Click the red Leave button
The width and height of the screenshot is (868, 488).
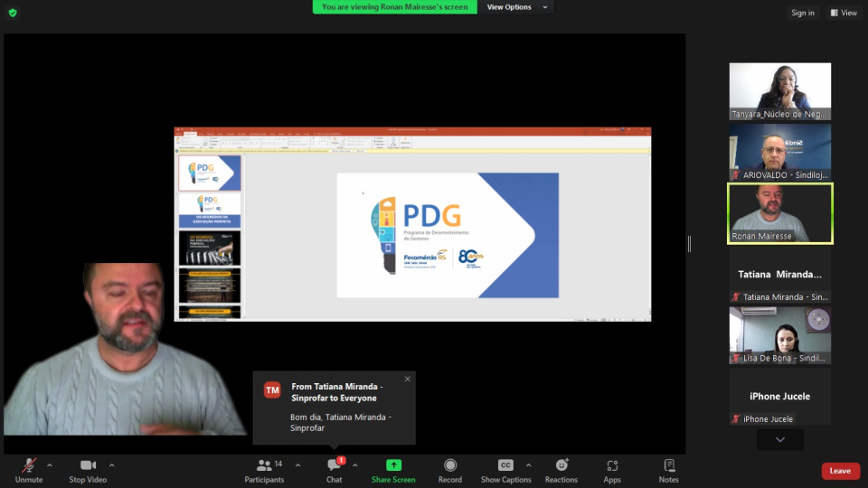[840, 471]
